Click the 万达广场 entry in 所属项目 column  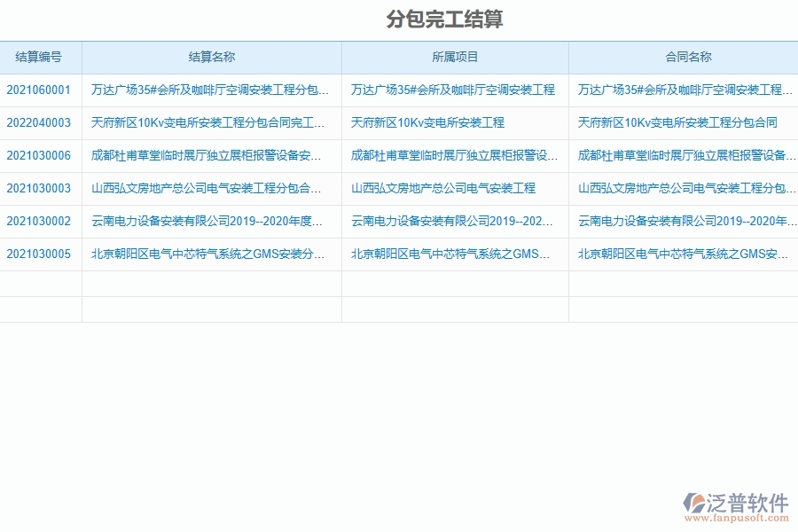click(455, 90)
